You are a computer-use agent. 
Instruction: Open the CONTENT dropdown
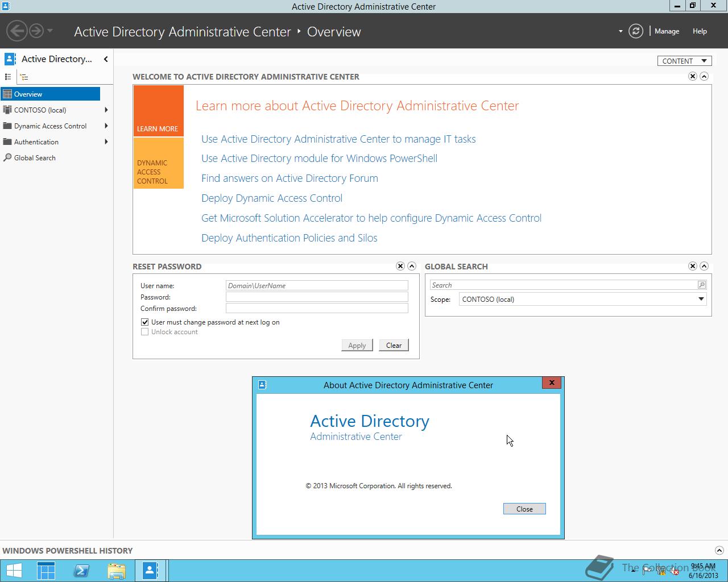685,61
